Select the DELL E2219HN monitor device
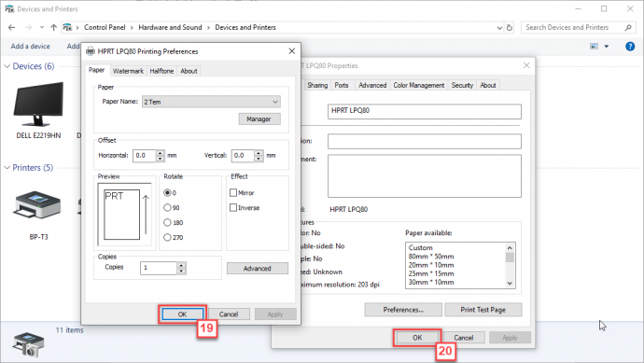The image size is (644, 363). click(x=38, y=110)
